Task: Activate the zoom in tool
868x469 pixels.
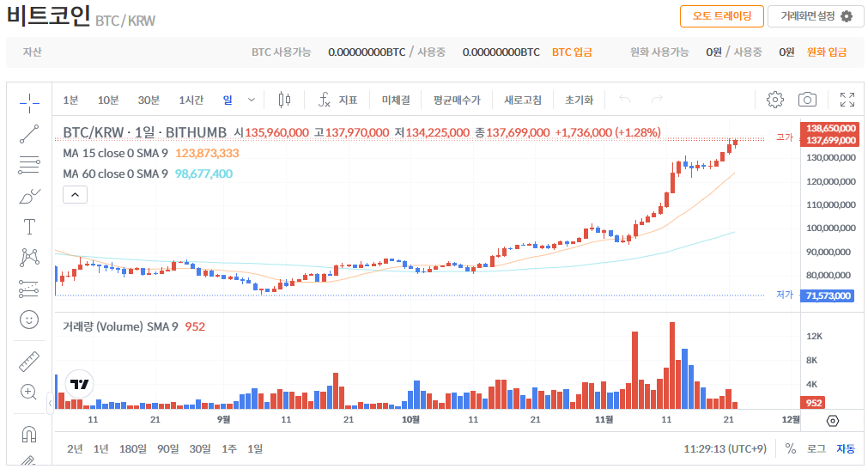Action: (x=29, y=392)
